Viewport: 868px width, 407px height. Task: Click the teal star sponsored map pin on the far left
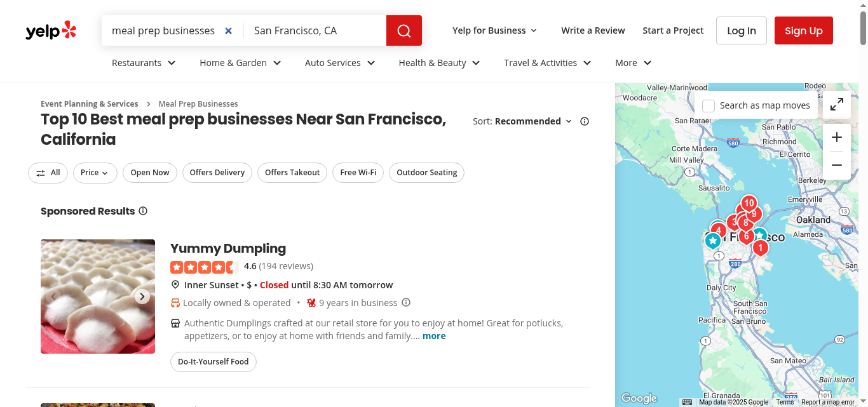(713, 241)
